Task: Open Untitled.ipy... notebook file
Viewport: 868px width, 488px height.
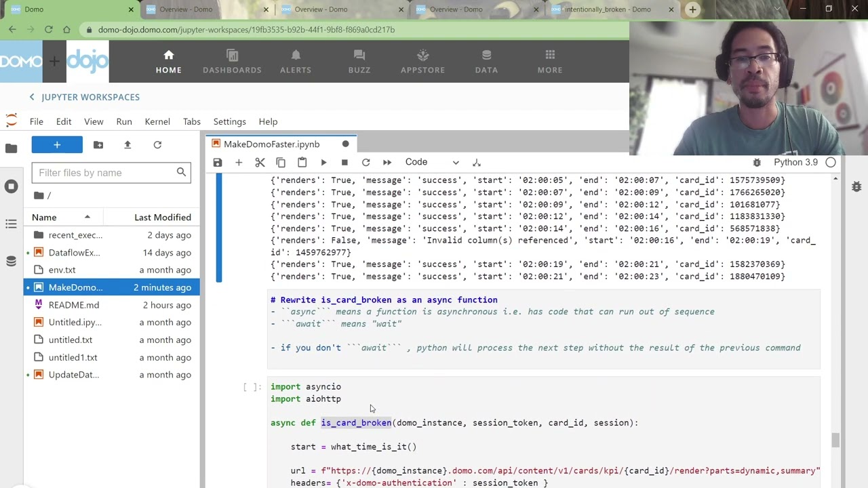Action: tap(112, 323)
